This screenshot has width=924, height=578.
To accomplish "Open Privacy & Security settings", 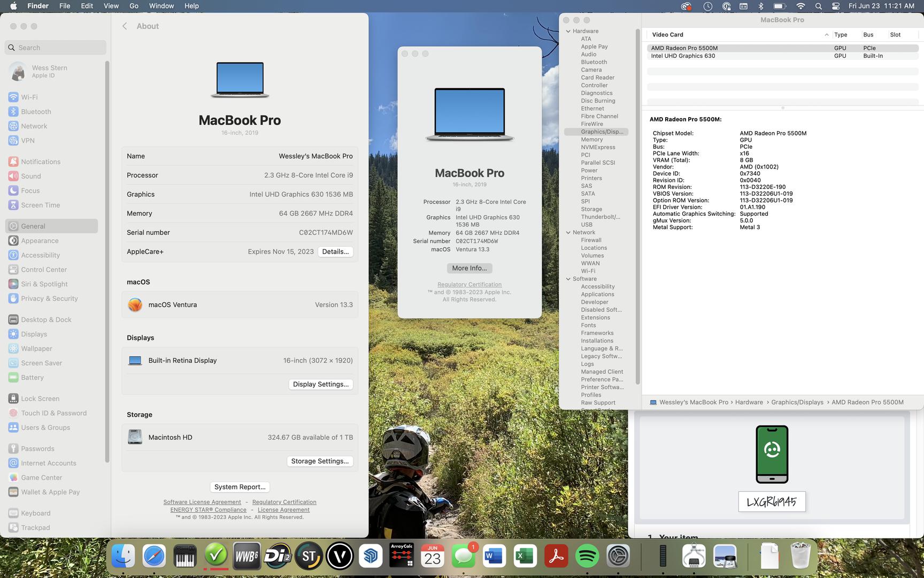I will point(52,299).
